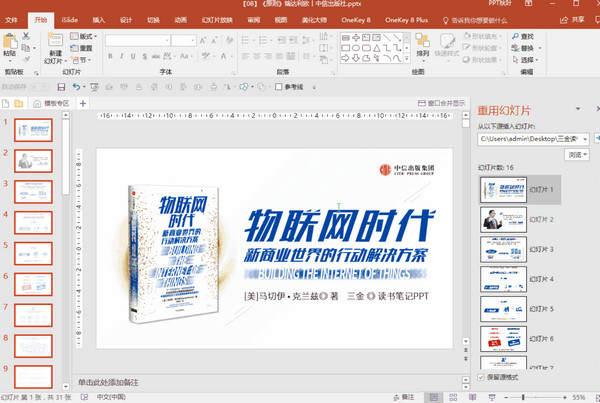Switch to the Animations (动画) tab
The width and height of the screenshot is (600, 403).
click(x=181, y=20)
